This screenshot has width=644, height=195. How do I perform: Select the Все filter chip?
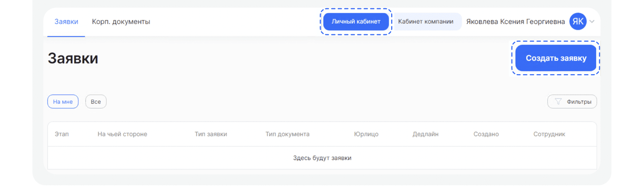(96, 102)
